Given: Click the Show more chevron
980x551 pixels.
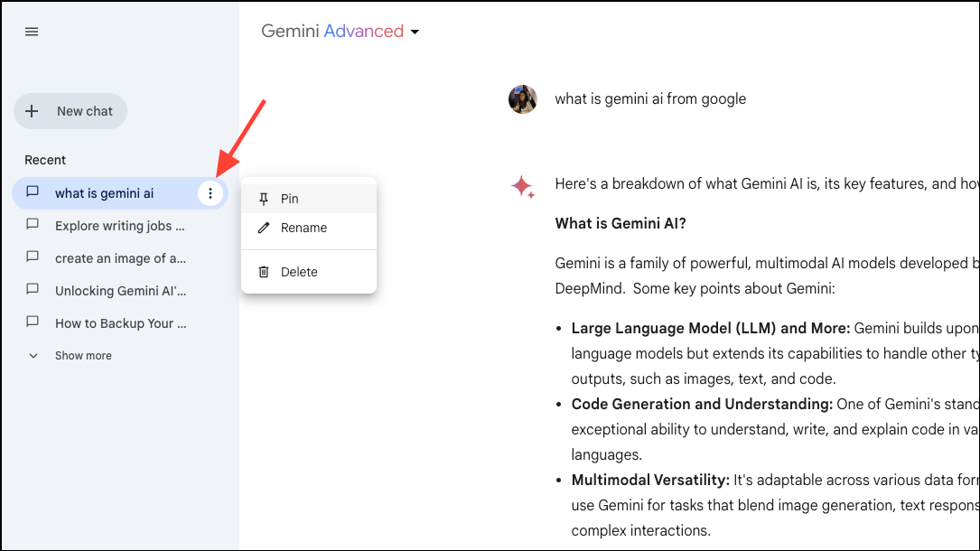Looking at the screenshot, I should click(33, 355).
